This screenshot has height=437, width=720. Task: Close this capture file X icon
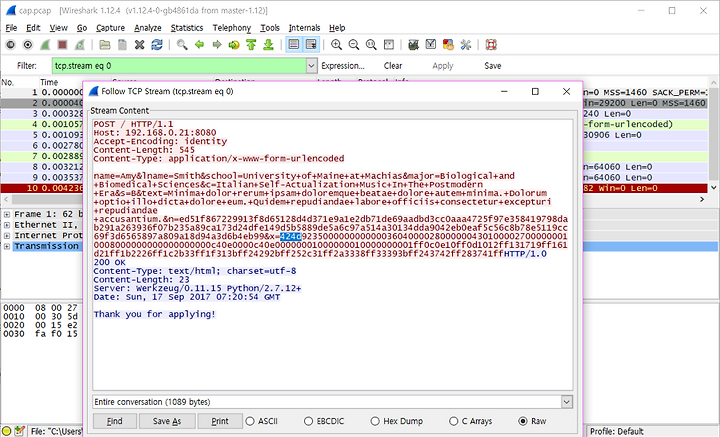click(140, 45)
